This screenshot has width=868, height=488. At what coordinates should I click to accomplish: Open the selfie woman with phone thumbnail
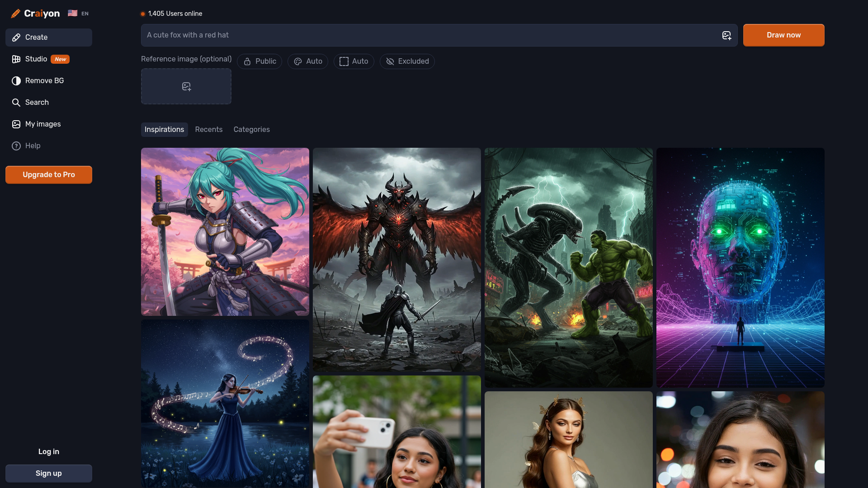(x=397, y=432)
